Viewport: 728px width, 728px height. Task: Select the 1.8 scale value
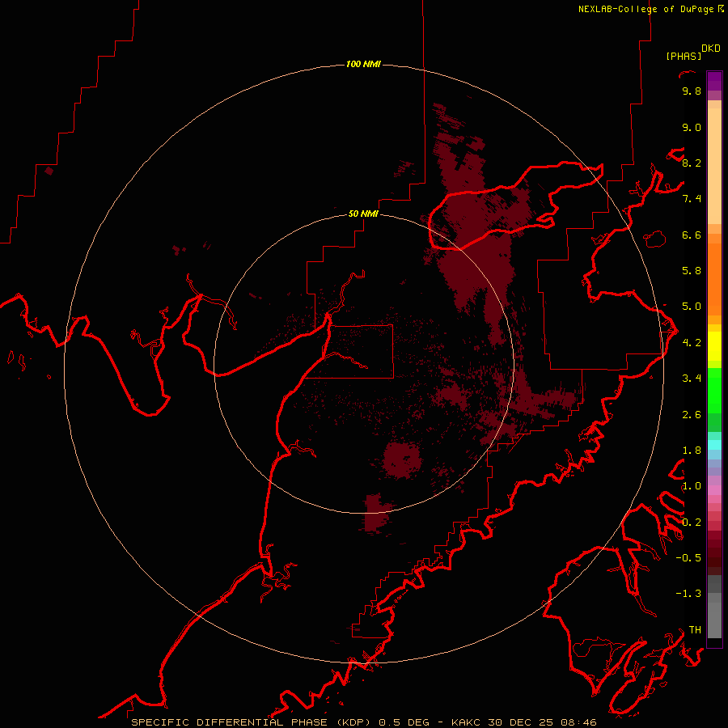[x=692, y=451]
